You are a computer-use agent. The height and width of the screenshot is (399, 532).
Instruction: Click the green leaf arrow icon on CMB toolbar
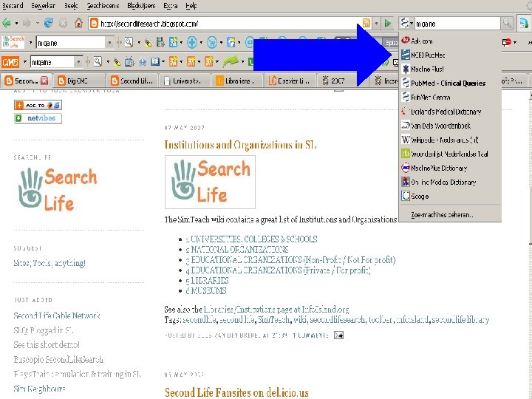point(231,61)
